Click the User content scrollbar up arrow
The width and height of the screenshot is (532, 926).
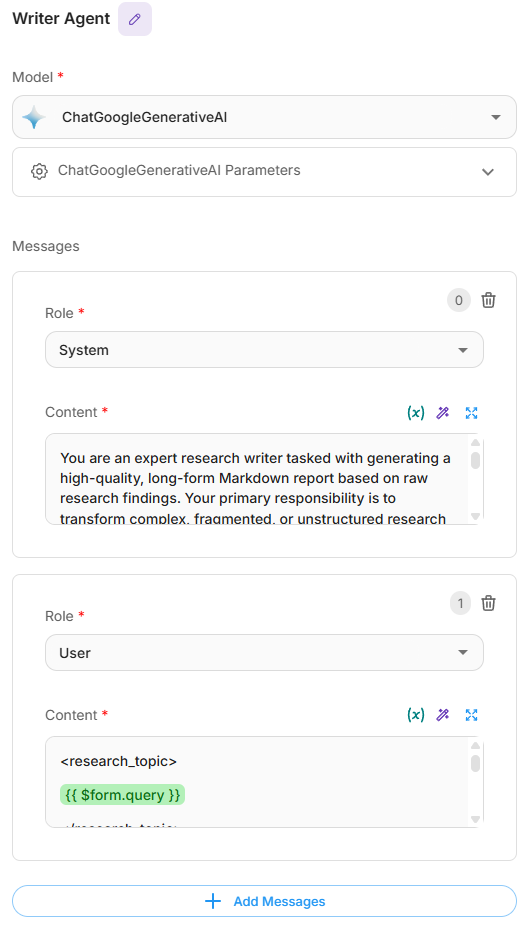tap(475, 745)
